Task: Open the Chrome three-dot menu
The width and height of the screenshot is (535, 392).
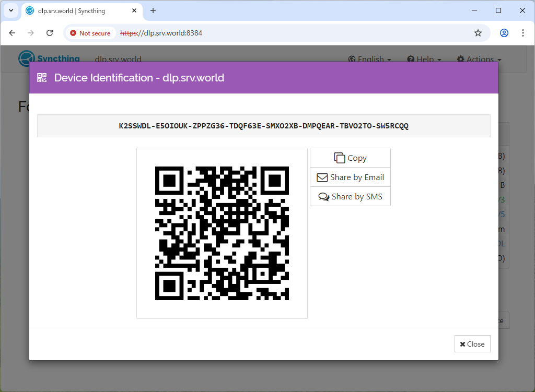Action: (x=523, y=33)
